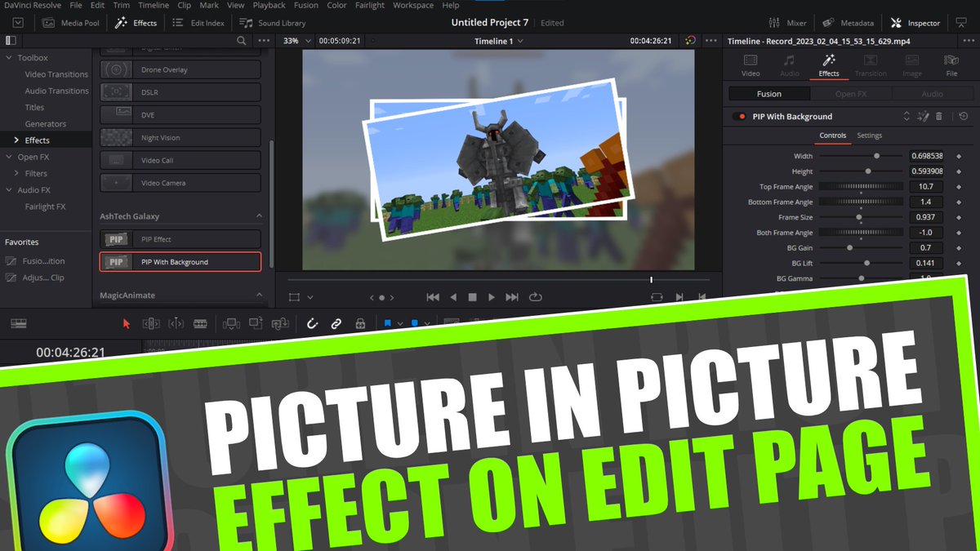Toggle the Inspector panel
Image resolution: width=980 pixels, height=551 pixels.
click(915, 23)
